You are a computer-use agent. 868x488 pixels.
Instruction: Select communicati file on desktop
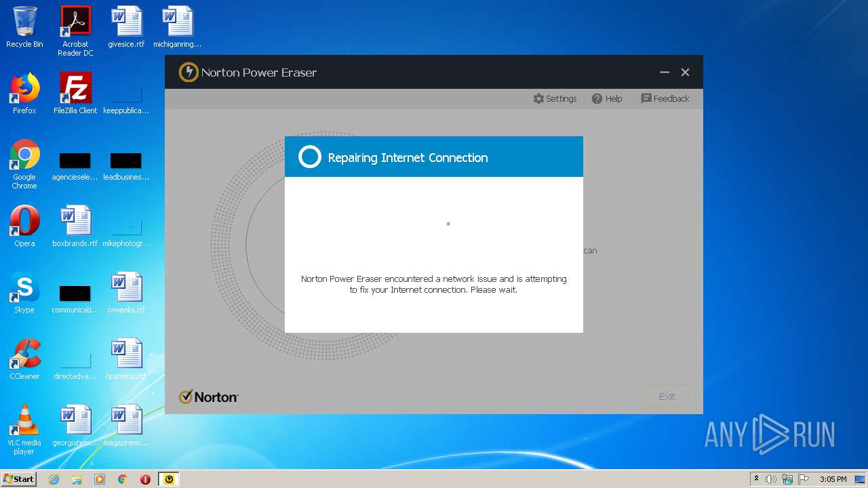[x=75, y=300]
